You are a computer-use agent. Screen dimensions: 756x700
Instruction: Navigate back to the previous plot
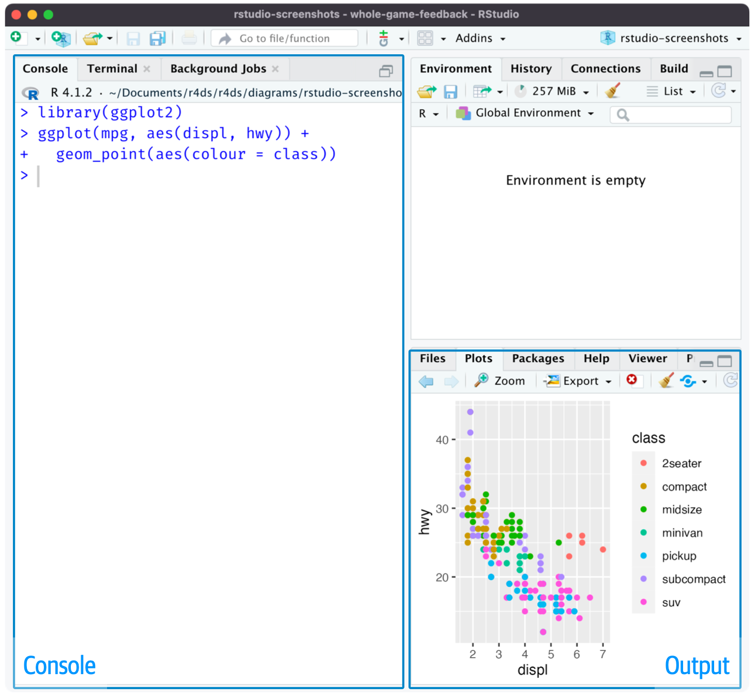coord(426,381)
